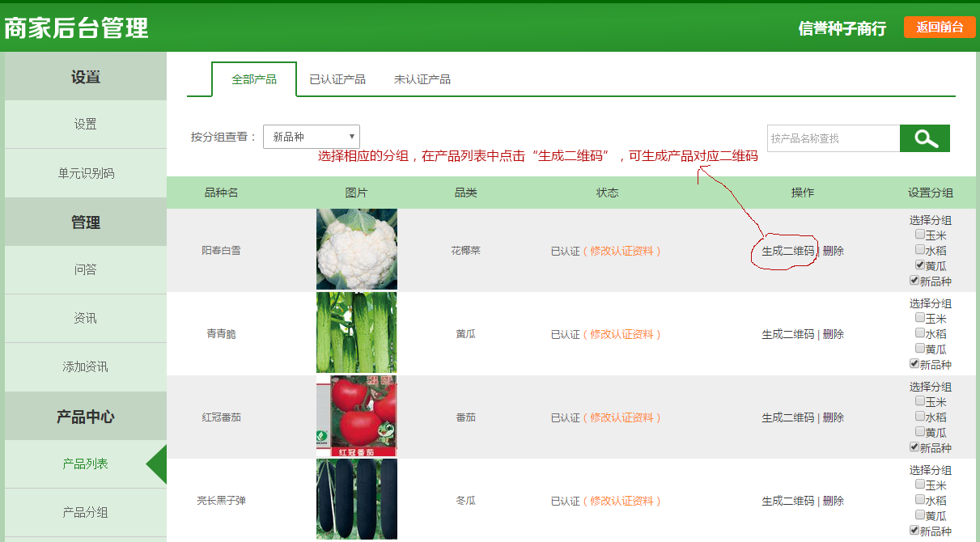Image resolution: width=980 pixels, height=542 pixels.
Task: Check 水稻 for 阳春白雪
Action: point(920,249)
